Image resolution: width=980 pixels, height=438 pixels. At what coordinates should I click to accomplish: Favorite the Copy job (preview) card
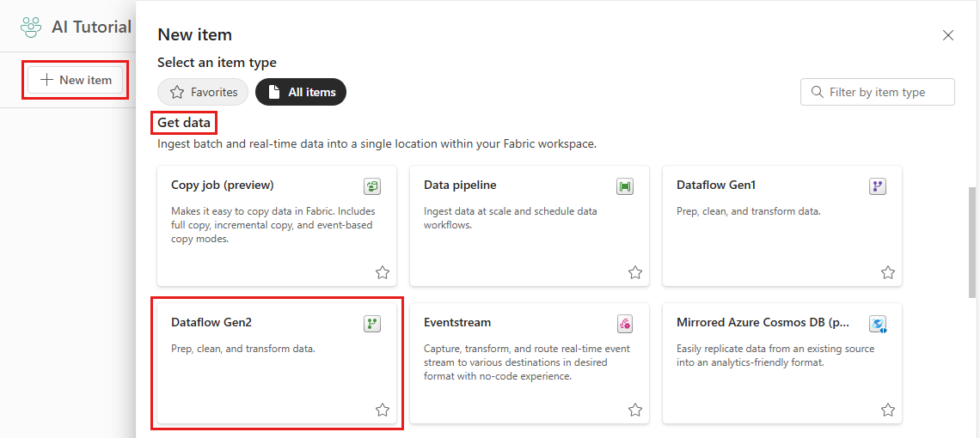[383, 272]
